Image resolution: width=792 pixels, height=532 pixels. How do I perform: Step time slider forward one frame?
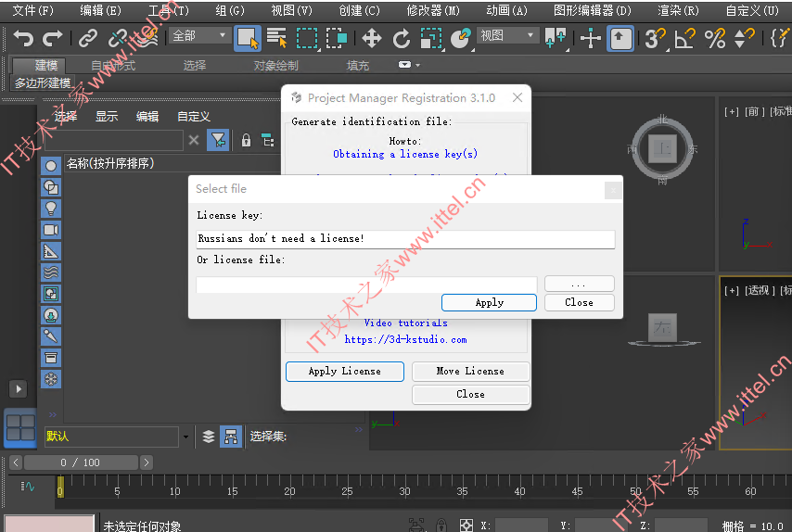(x=147, y=462)
